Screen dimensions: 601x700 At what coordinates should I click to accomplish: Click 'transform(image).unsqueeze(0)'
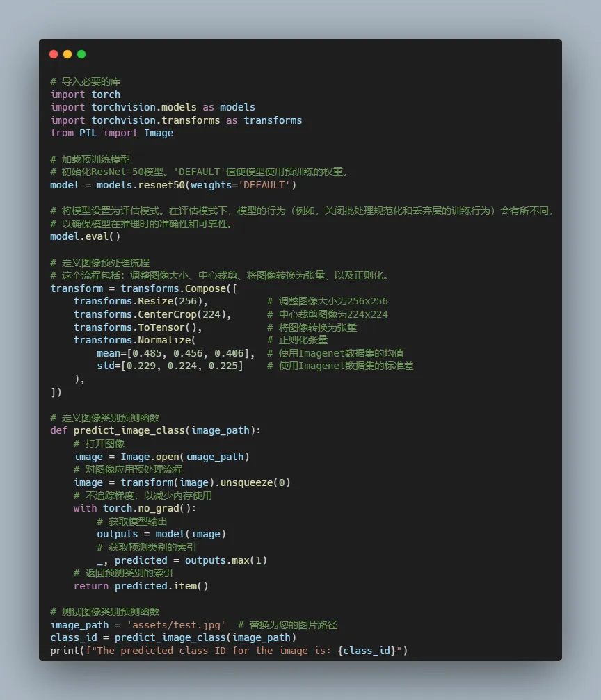pyautogui.click(x=205, y=482)
